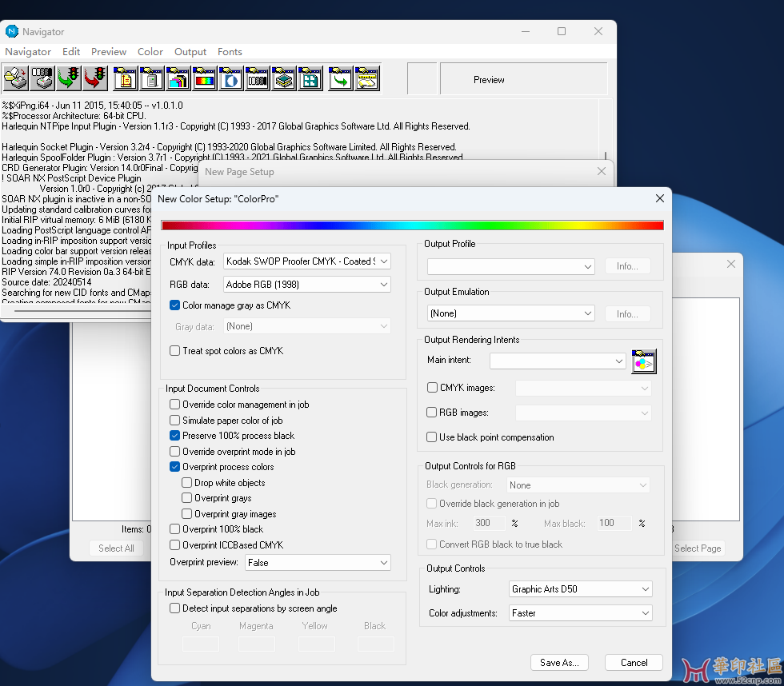784x686 pixels.
Task: Toggle Overprint process colors checkbox
Action: [x=174, y=467]
